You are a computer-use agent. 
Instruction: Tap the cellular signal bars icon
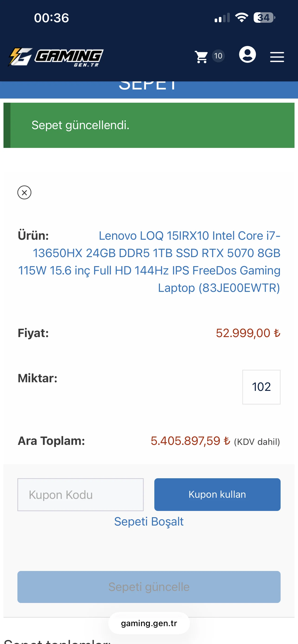click(x=222, y=18)
